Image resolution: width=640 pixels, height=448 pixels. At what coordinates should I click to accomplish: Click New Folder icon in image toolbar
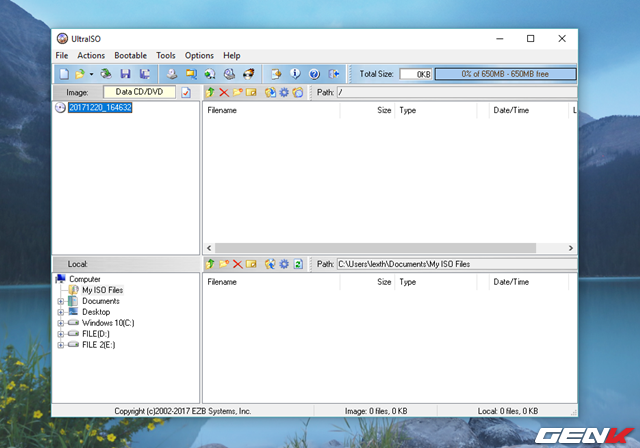(238, 92)
